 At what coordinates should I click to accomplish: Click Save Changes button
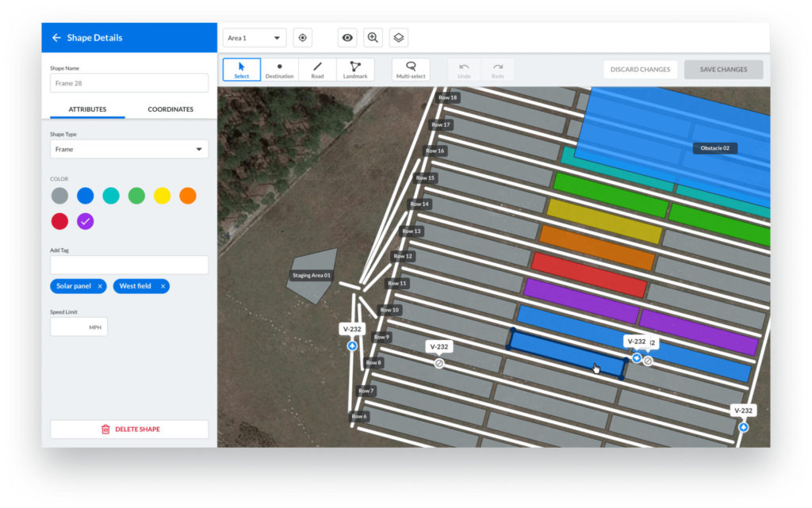[723, 69]
